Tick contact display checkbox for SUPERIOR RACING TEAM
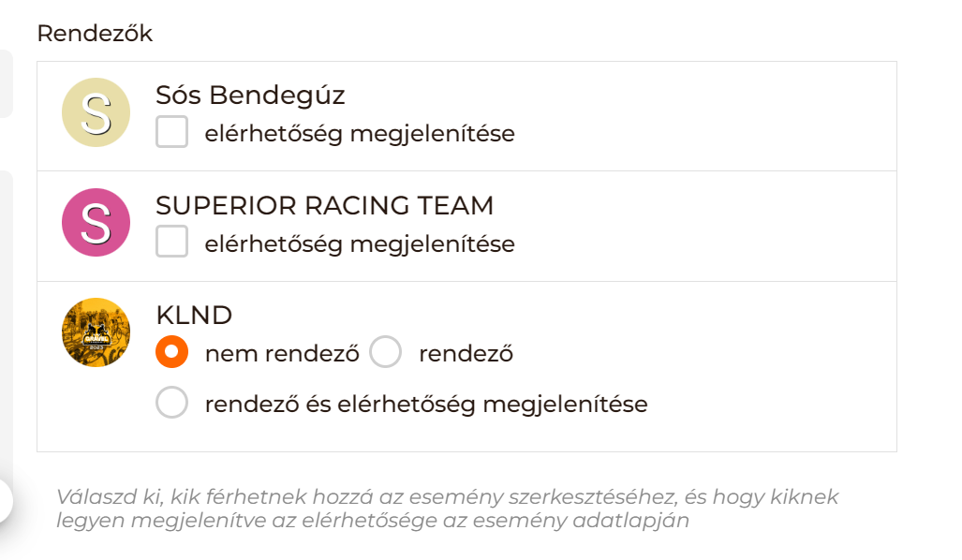Viewport: 962px width, 560px height. tap(172, 243)
